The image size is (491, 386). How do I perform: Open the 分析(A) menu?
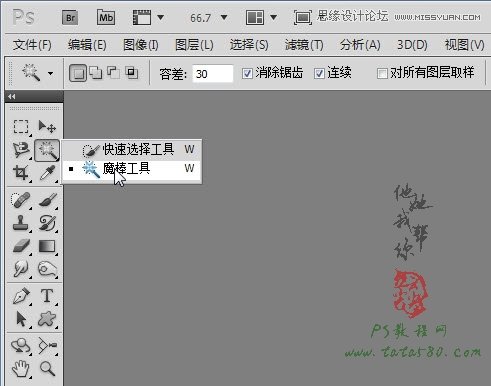click(x=360, y=45)
